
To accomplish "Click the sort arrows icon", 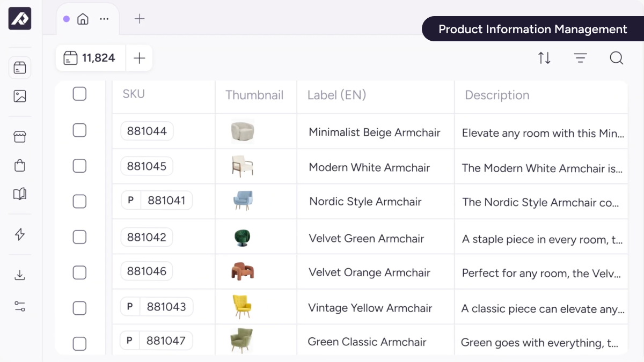I will pos(544,58).
